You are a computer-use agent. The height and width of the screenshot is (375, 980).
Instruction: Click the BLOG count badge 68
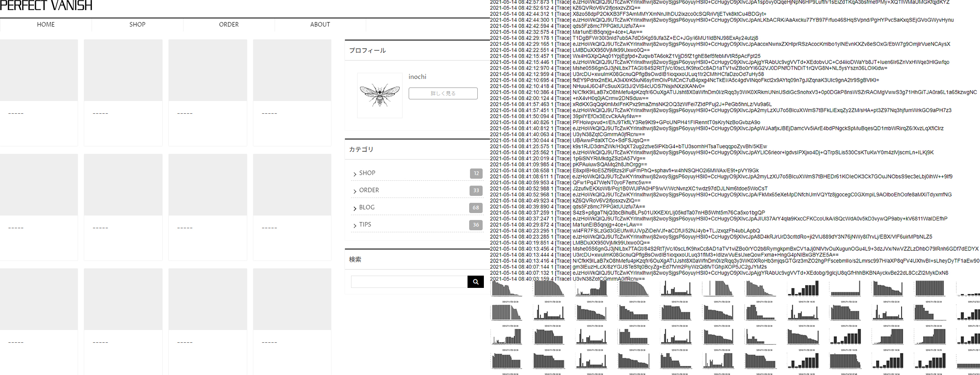click(x=476, y=208)
